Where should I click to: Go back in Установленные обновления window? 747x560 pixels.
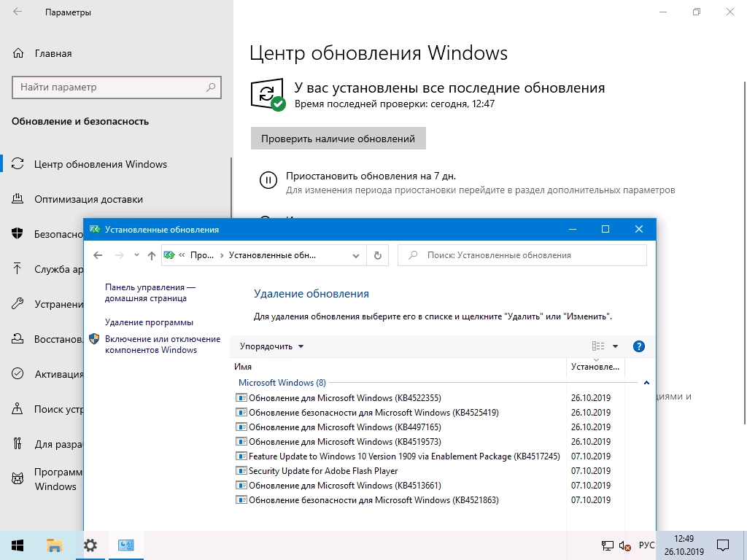coord(98,255)
